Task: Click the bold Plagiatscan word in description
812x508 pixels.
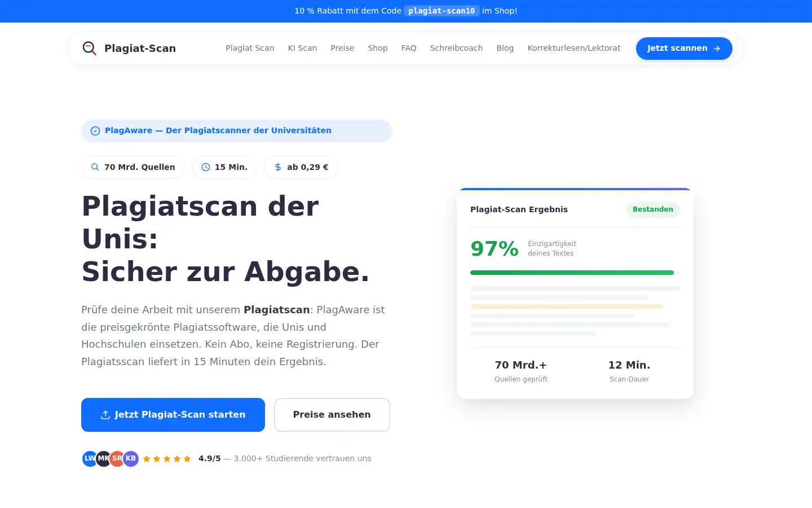Action: (x=277, y=310)
